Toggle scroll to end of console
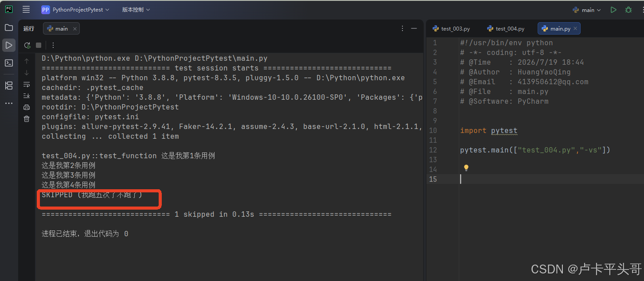 coord(27,96)
